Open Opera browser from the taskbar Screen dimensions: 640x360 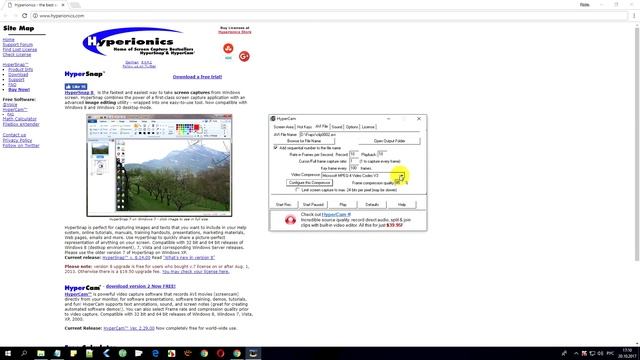pyautogui.click(x=220, y=353)
